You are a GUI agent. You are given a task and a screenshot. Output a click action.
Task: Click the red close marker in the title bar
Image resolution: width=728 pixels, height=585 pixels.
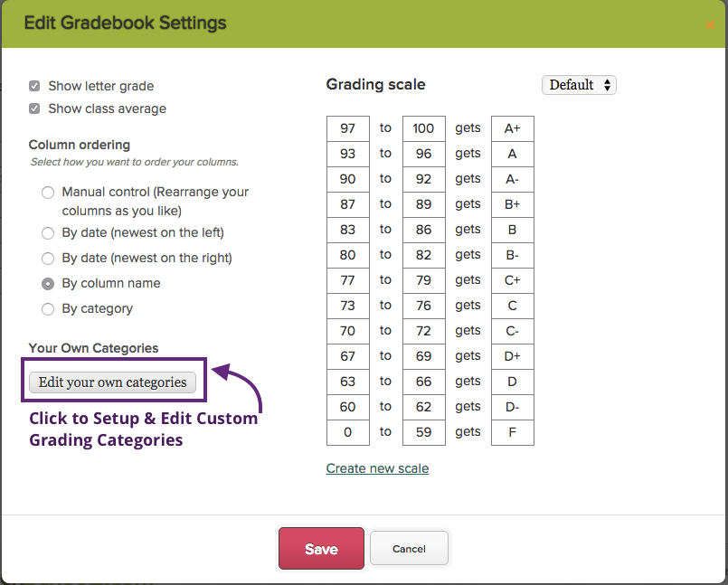tap(712, 26)
